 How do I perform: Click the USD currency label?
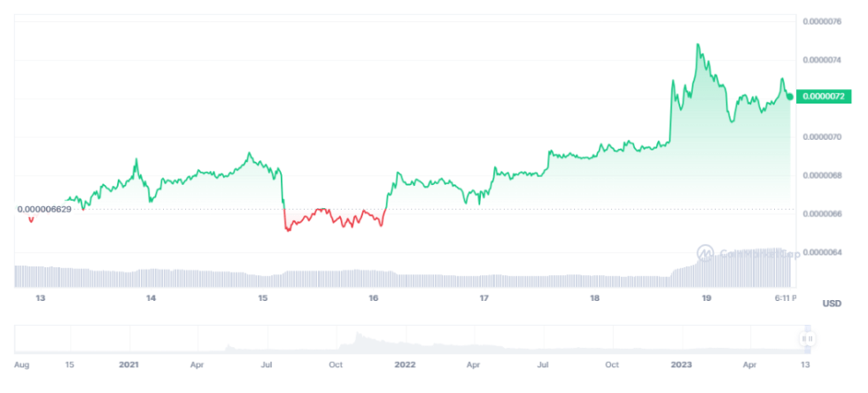tap(831, 304)
